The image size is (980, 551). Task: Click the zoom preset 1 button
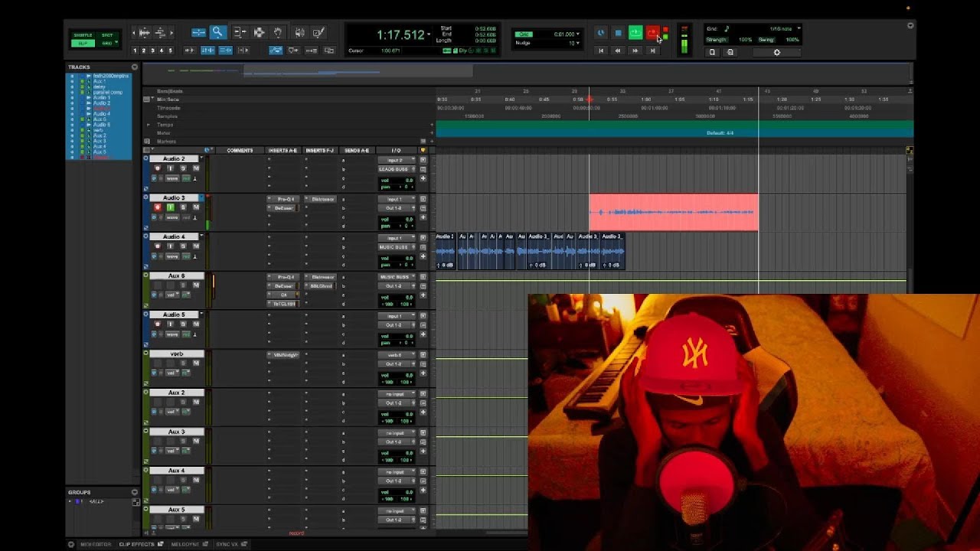[x=135, y=51]
